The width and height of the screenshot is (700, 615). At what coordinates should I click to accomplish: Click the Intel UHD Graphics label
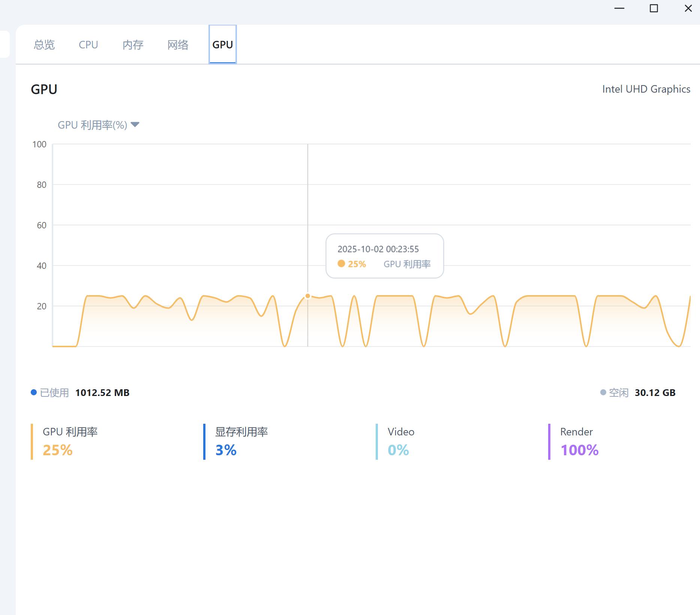[646, 89]
